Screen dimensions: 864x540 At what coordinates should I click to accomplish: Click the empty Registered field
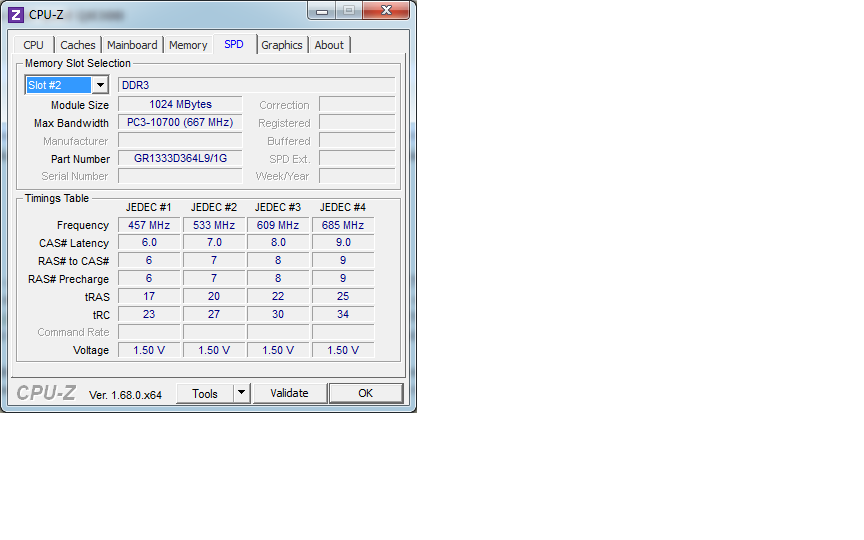pos(357,123)
